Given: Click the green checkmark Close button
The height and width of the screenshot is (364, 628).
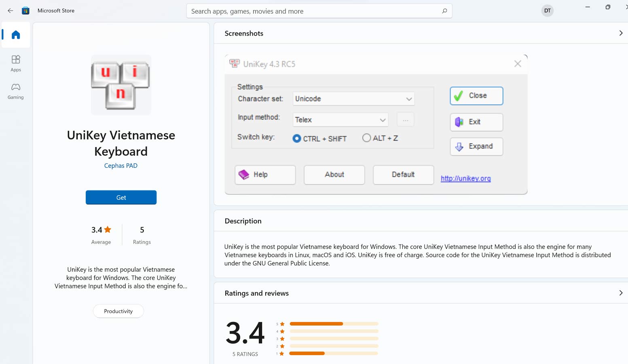Looking at the screenshot, I should (476, 96).
